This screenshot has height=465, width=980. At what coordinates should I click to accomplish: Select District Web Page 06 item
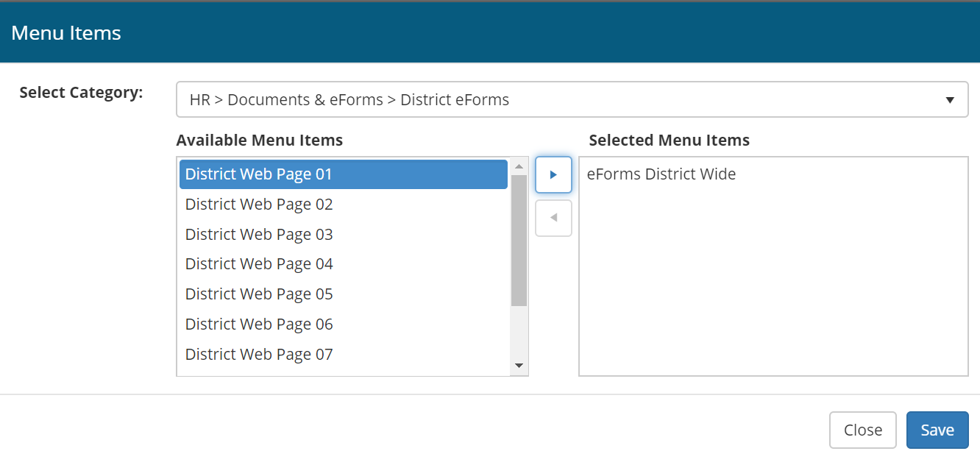tap(259, 324)
